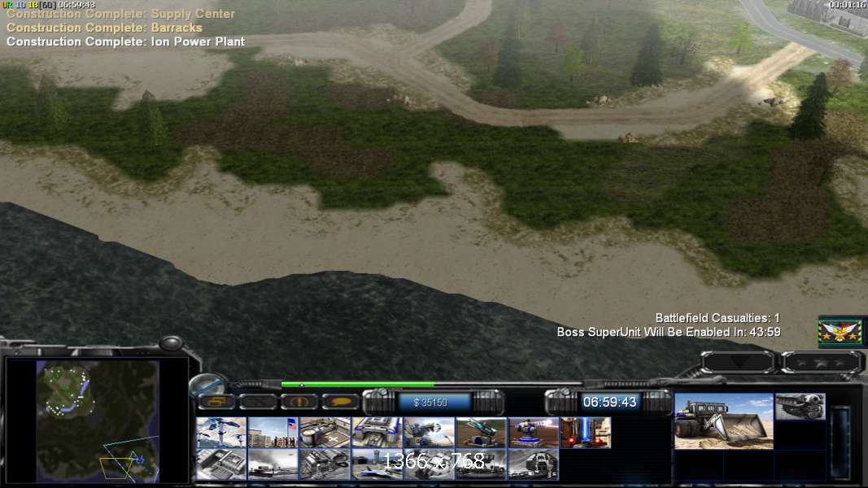Click "Construction Complete: Barracks" message
This screenshot has height=488, width=868.
tap(104, 28)
